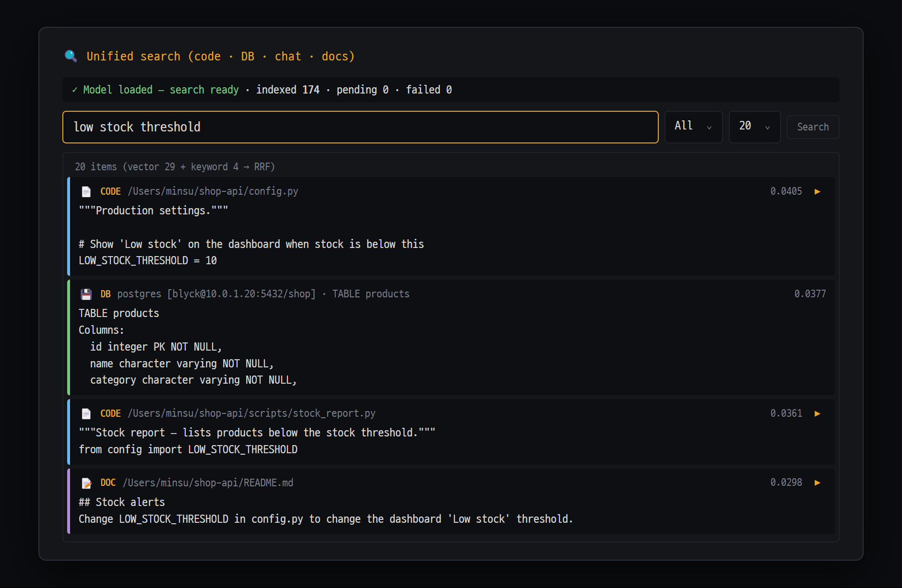
Task: Expand the config.py result with its arrow
Action: pyautogui.click(x=818, y=191)
